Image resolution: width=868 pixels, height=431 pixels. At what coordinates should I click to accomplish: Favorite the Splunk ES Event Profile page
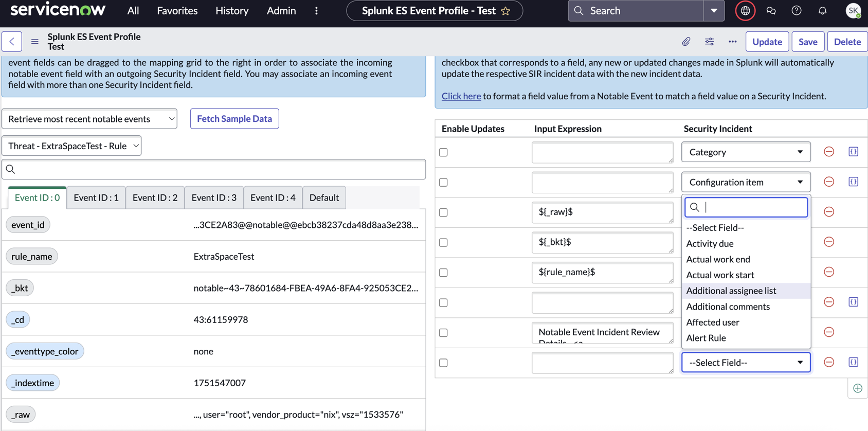click(506, 11)
